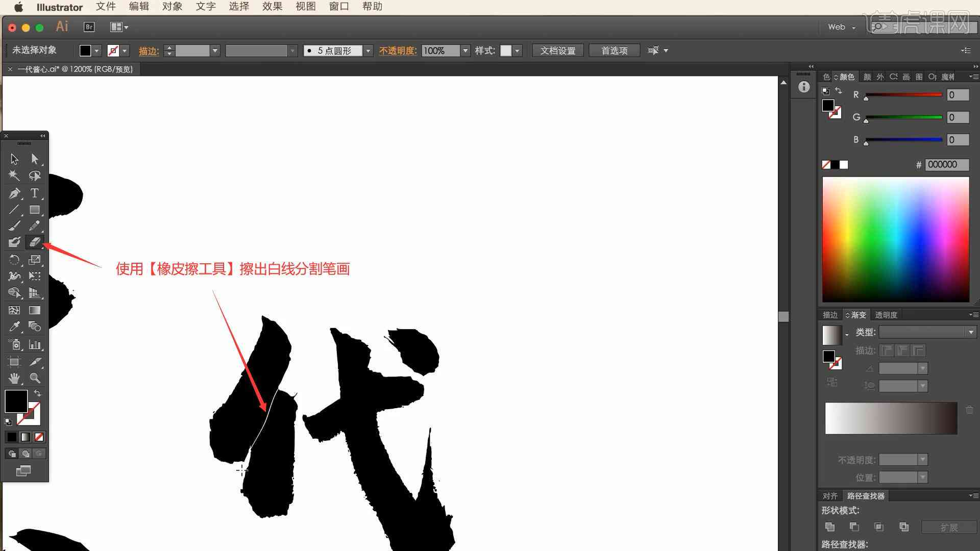This screenshot has height=551, width=980.
Task: Select the Hand tool
Action: (x=14, y=378)
